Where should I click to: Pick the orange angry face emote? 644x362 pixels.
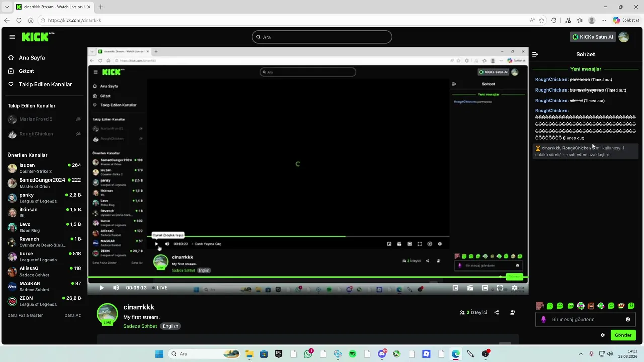(591, 306)
